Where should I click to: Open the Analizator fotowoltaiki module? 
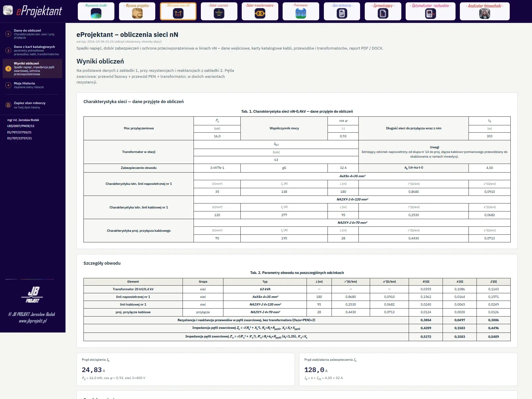click(x=485, y=11)
